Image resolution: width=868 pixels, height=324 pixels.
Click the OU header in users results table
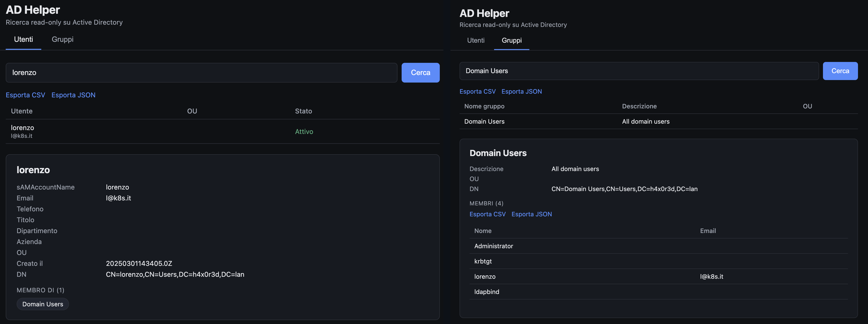192,111
